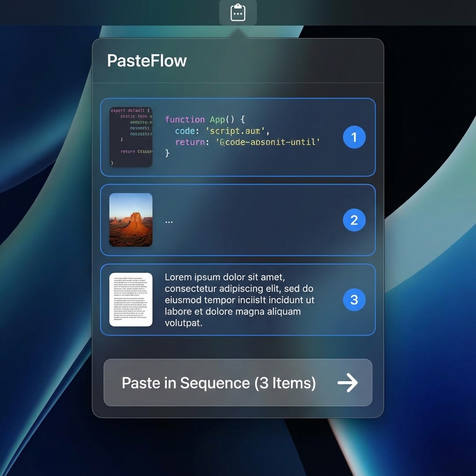
Task: Select the function App code clipboard item
Action: tap(237, 136)
